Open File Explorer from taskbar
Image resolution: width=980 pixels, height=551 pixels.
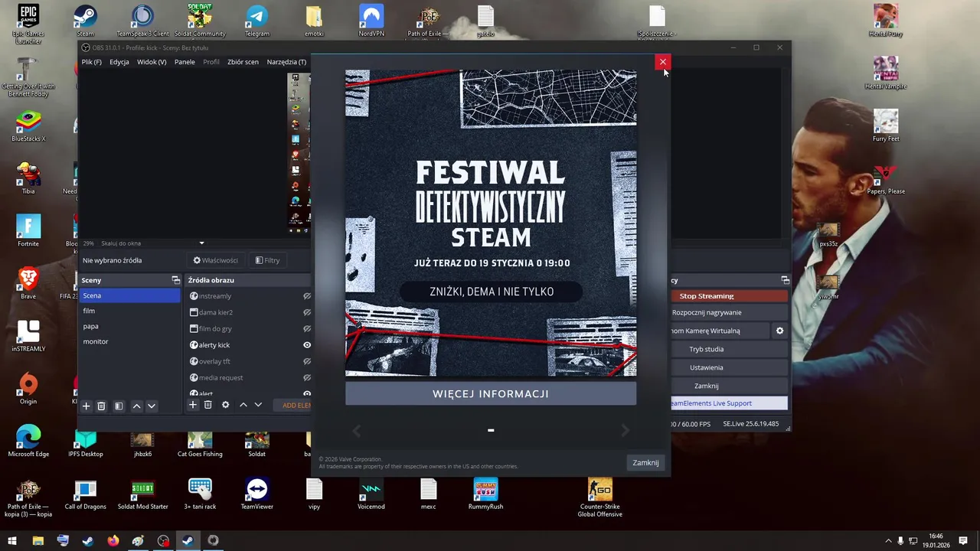point(38,540)
